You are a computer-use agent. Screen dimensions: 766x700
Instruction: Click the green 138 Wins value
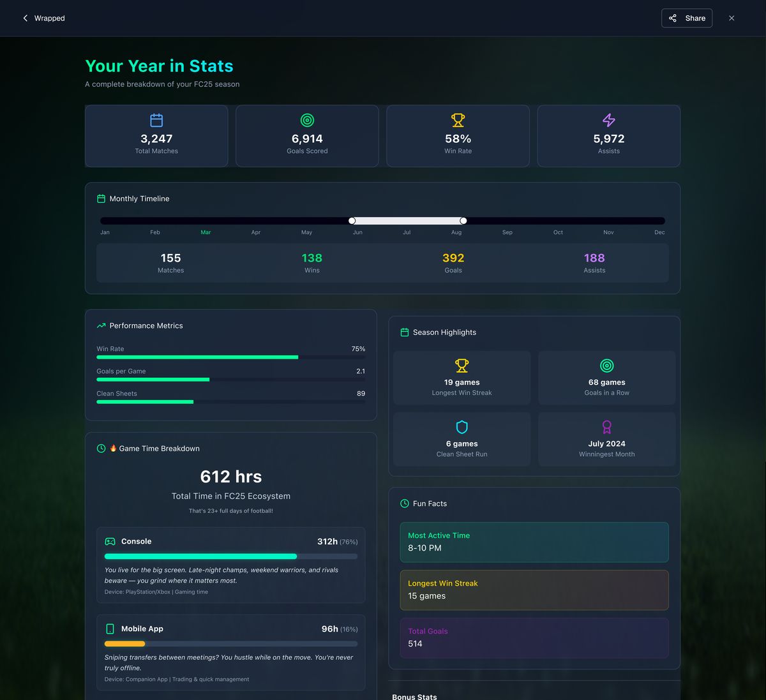(312, 258)
